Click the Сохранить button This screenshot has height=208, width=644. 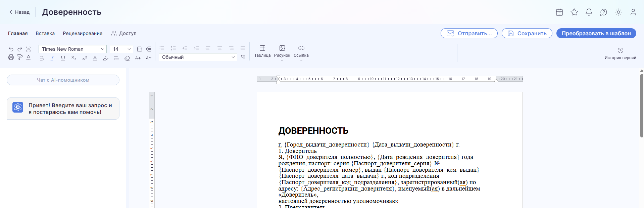(527, 33)
